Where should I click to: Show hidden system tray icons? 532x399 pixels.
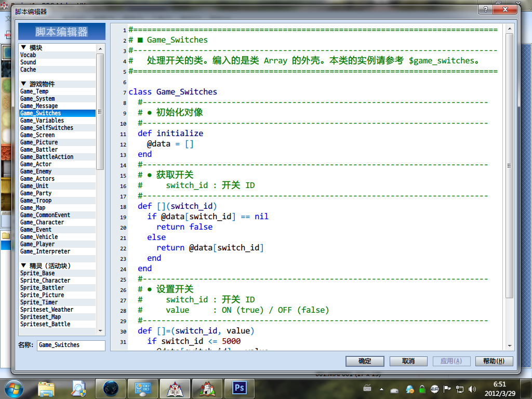click(x=382, y=389)
